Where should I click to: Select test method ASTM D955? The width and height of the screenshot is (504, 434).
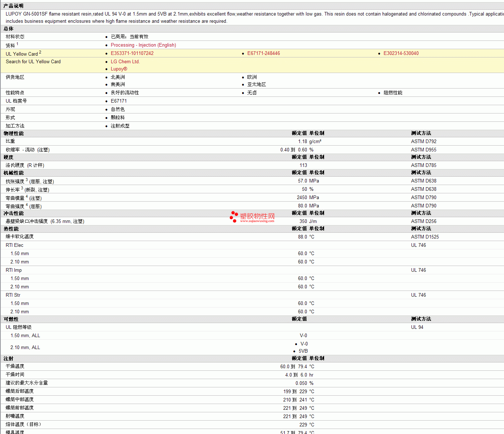click(424, 150)
